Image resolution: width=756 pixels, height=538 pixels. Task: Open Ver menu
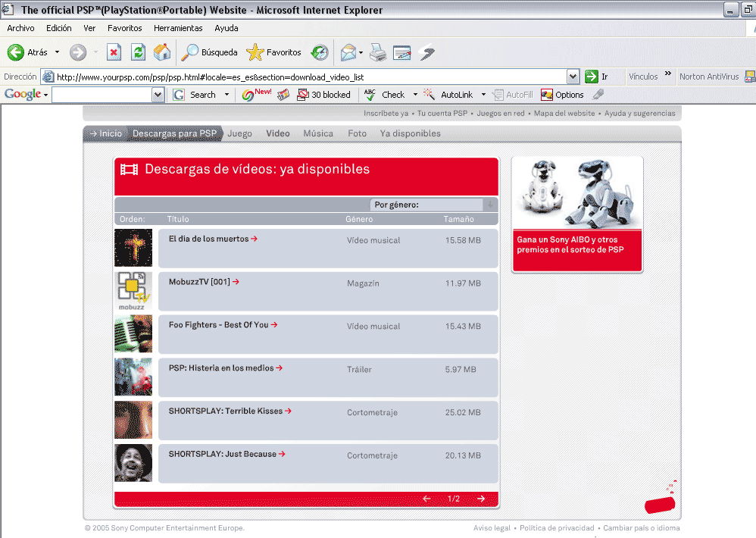pos(89,28)
